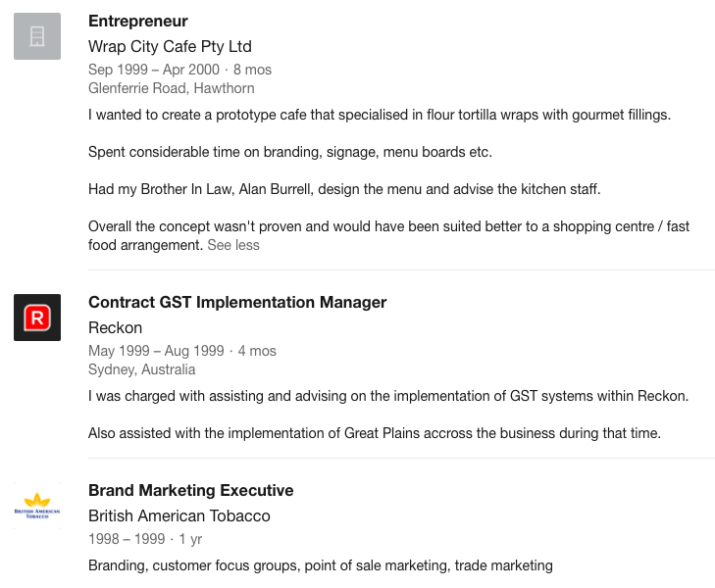
Task: Click the sentence mentioning Alan Burrell
Action: click(x=344, y=189)
